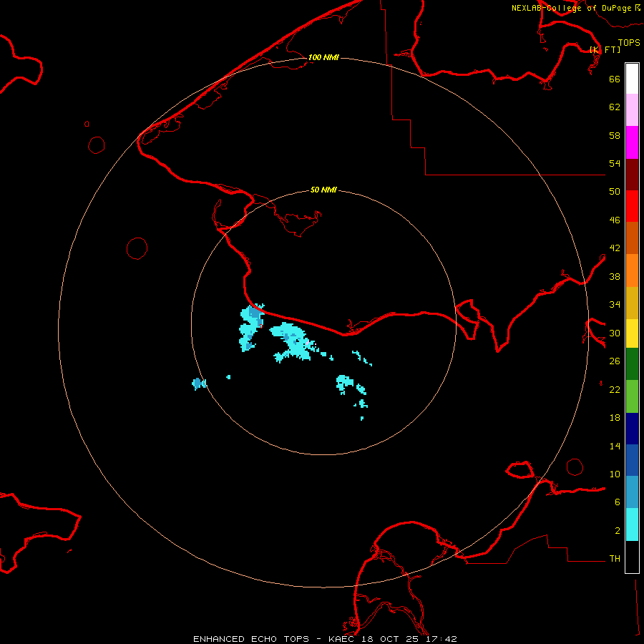Viewport: 644px width, 644px height.
Task: Click the legend value 30
Action: click(615, 333)
